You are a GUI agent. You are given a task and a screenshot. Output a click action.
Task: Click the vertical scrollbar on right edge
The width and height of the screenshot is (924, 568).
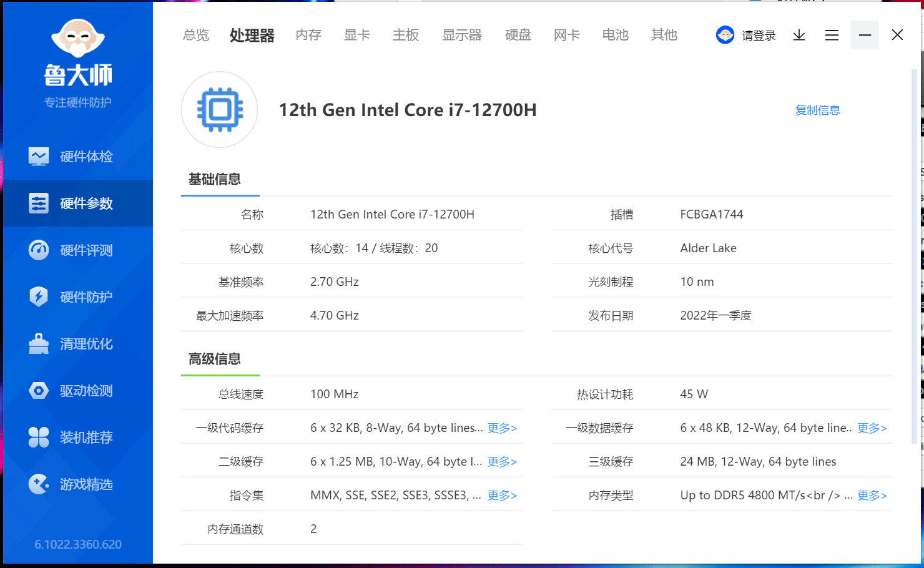tap(914, 256)
